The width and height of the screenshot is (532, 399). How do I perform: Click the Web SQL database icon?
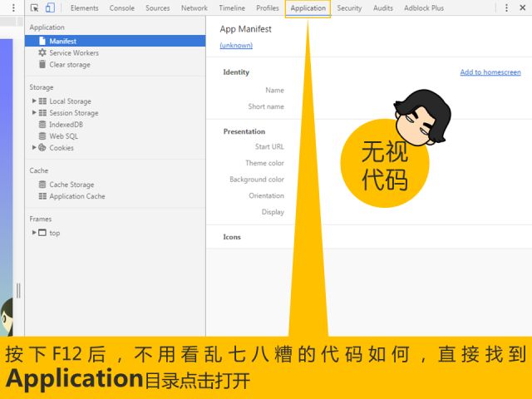pyautogui.click(x=42, y=136)
